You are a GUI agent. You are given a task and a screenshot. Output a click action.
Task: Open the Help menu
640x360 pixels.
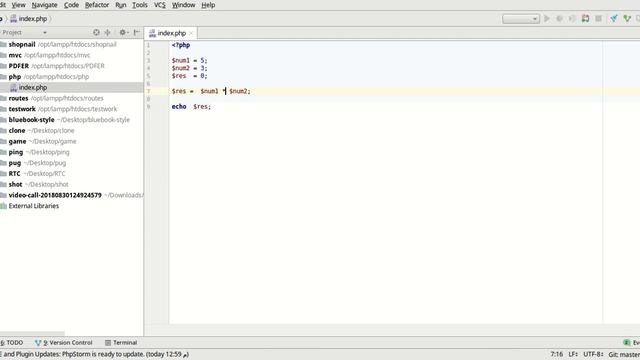pyautogui.click(x=208, y=5)
